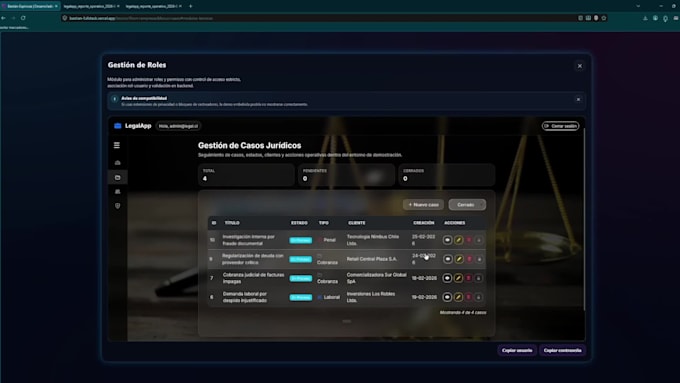Click lock icon in Comercializadora Sur Global row

[x=479, y=278]
